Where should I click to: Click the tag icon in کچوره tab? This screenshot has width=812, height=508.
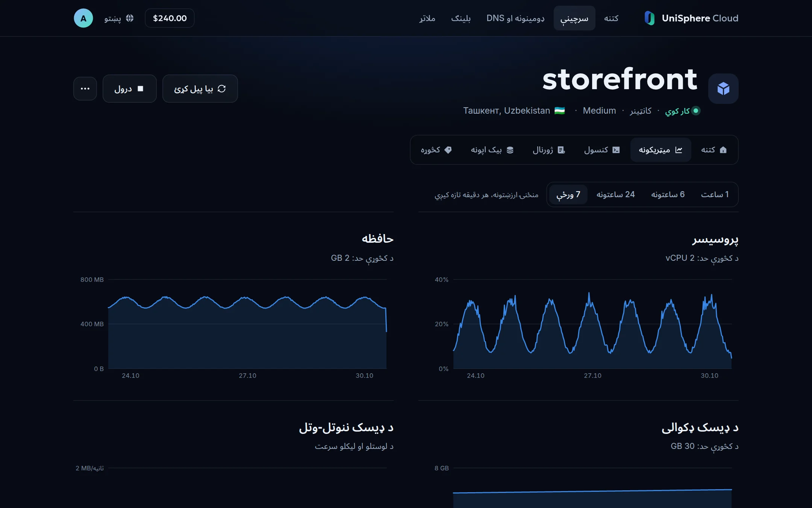(x=448, y=150)
